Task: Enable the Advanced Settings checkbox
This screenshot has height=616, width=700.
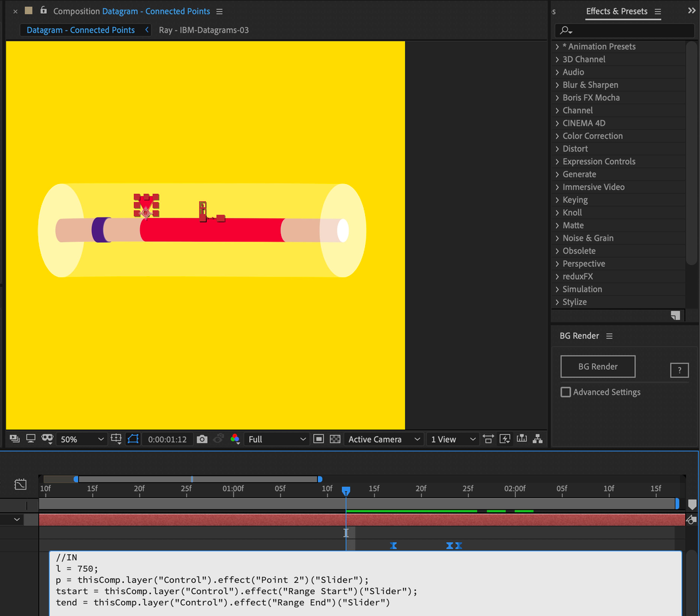Action: [566, 392]
